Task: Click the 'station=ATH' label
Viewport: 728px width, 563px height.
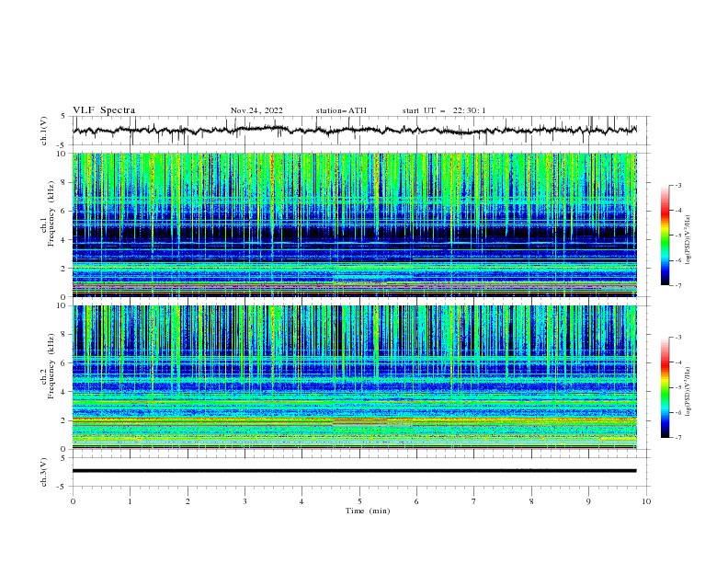Action: pyautogui.click(x=341, y=110)
